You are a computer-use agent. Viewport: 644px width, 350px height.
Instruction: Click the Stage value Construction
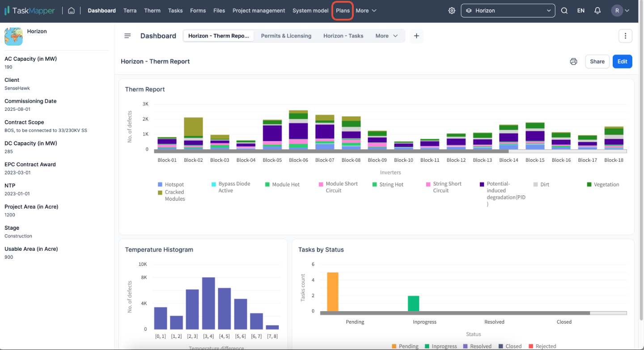pos(18,236)
